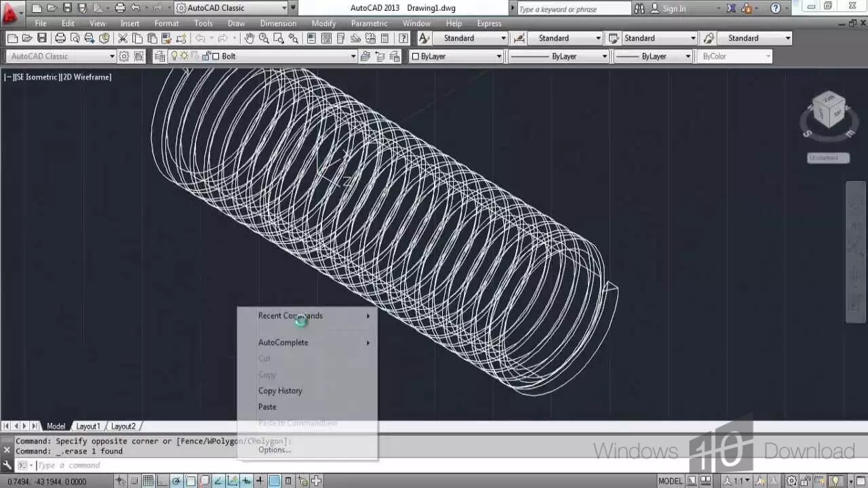
Task: Open the Layer Properties Manager icon
Action: [159, 56]
